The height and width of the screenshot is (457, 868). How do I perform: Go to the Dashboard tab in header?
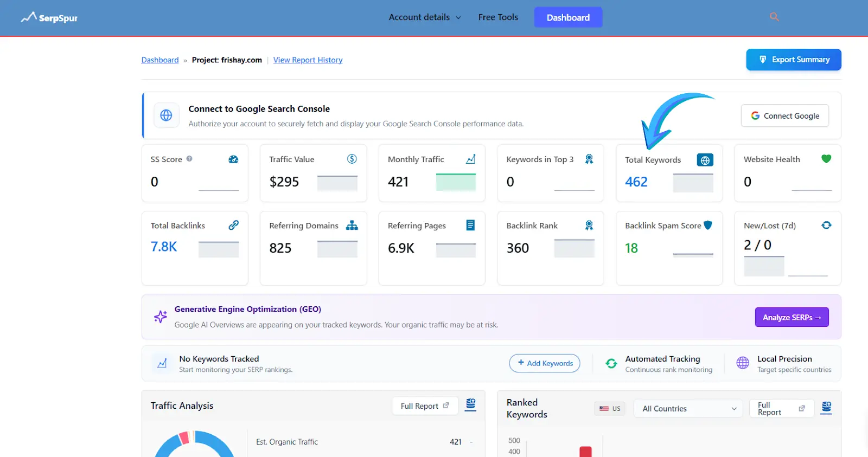[x=568, y=17]
